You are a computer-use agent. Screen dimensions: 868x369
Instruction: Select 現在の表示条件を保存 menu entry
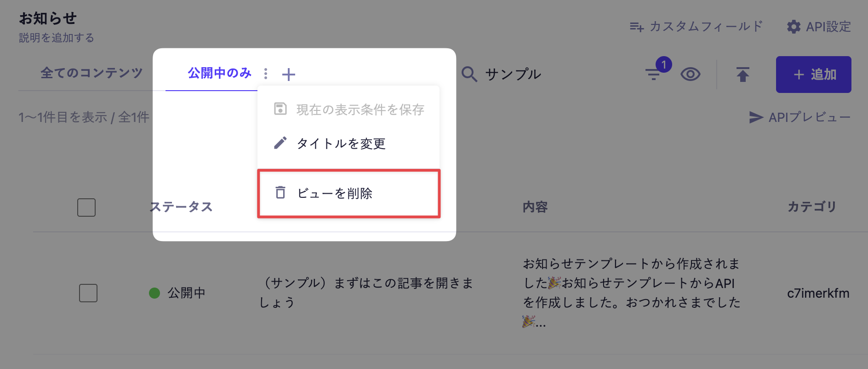click(360, 110)
